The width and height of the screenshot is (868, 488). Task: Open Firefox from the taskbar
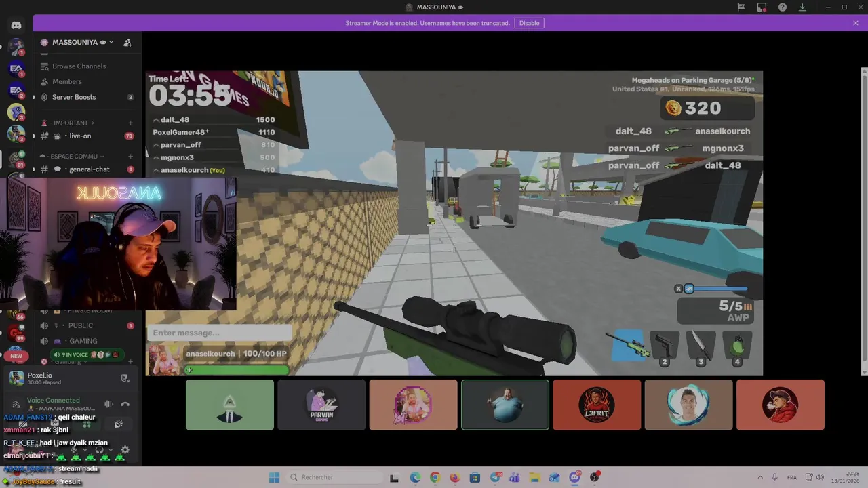pos(454,477)
